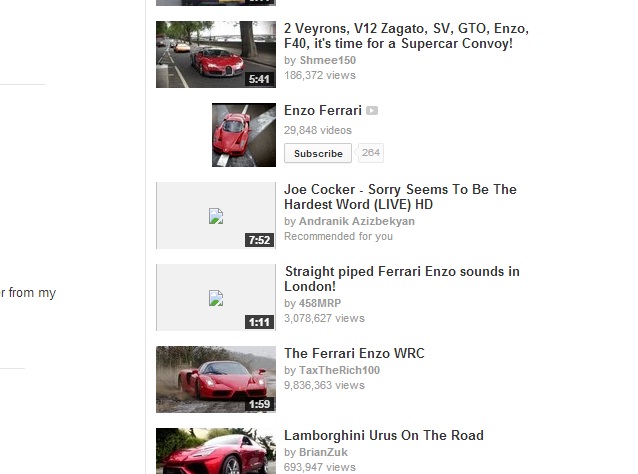Click the Enzo Ferrari channel icon badge

click(x=372, y=111)
